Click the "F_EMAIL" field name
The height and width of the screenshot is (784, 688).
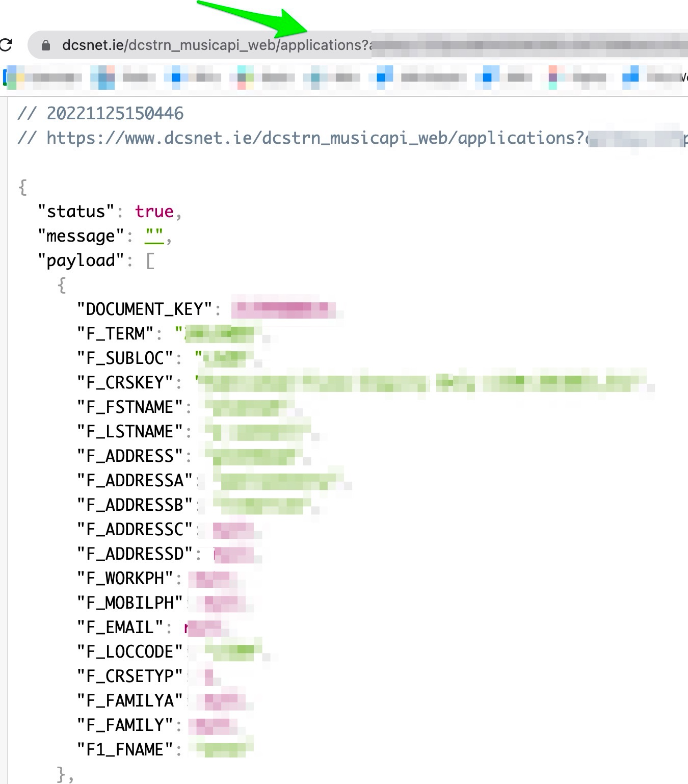click(120, 628)
